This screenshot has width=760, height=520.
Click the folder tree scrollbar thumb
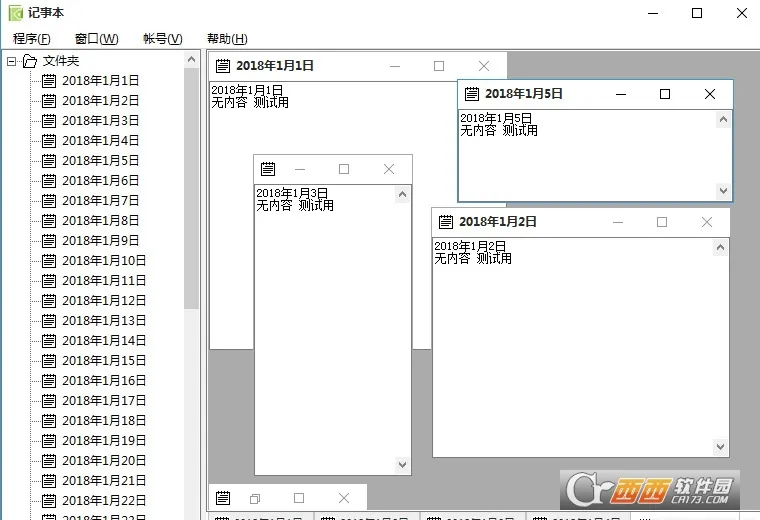click(x=191, y=189)
